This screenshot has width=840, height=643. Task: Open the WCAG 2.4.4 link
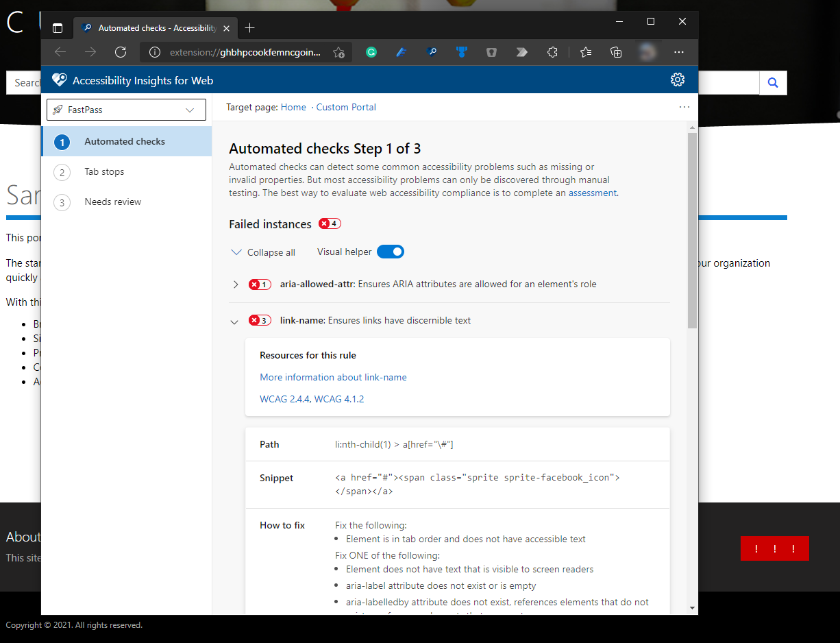pos(285,399)
